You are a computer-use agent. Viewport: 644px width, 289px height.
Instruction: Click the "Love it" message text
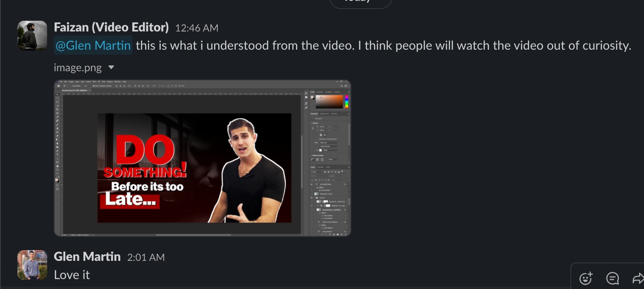coord(72,275)
